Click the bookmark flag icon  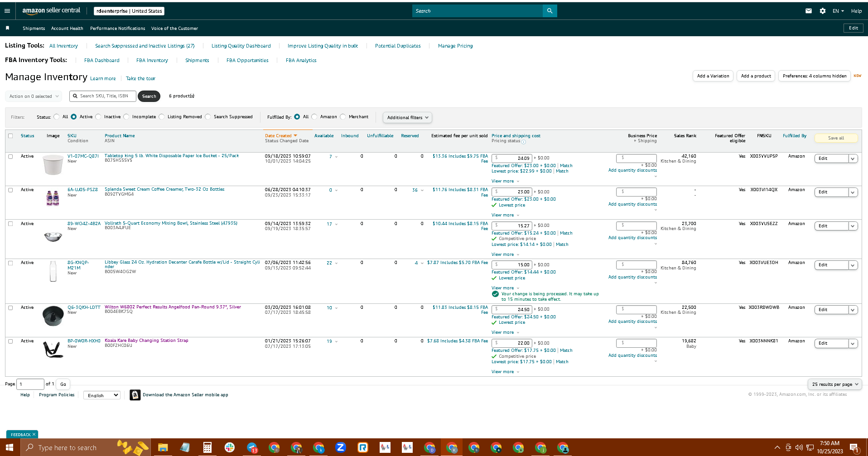point(7,28)
